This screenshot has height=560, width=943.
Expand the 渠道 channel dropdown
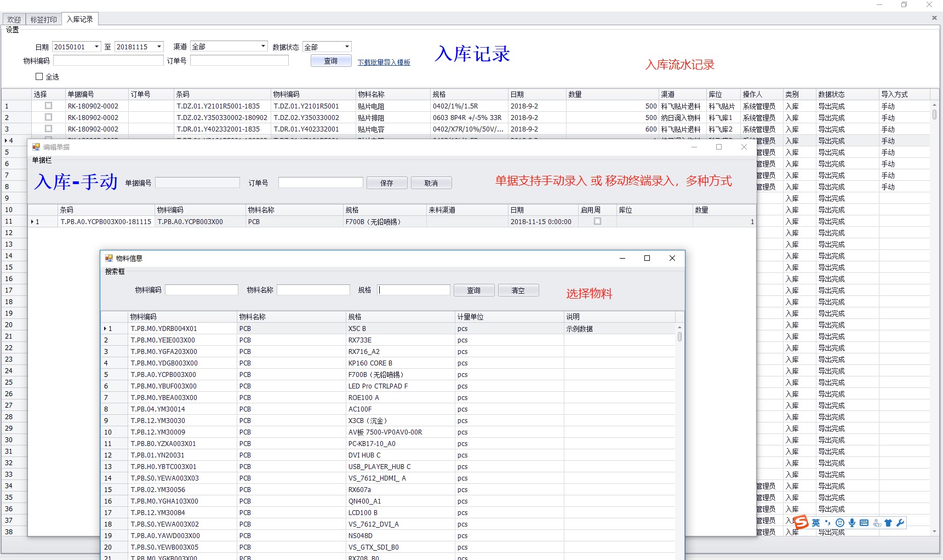[x=263, y=47]
